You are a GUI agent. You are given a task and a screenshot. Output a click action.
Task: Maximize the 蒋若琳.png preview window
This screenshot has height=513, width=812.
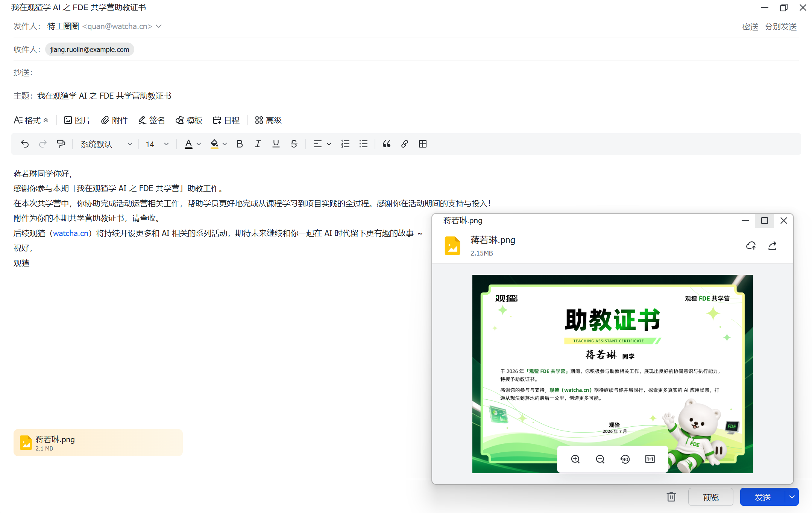(x=765, y=221)
